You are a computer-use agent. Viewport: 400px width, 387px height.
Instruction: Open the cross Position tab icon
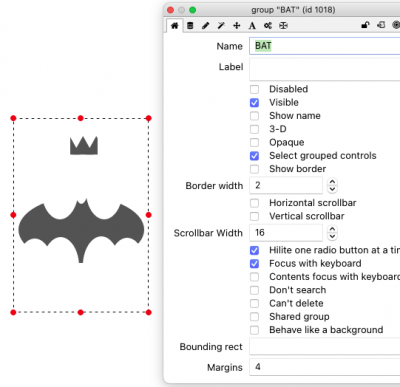(x=237, y=26)
